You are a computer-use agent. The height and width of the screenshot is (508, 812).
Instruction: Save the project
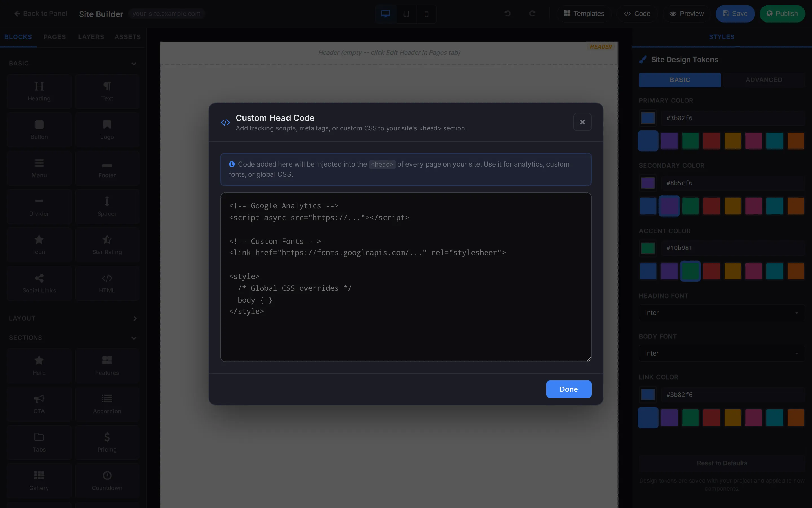pos(735,14)
